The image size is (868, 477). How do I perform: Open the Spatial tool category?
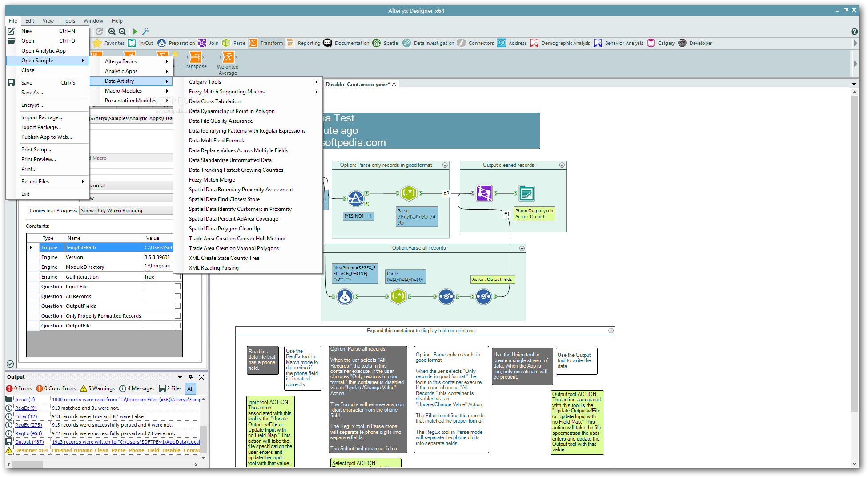point(386,43)
